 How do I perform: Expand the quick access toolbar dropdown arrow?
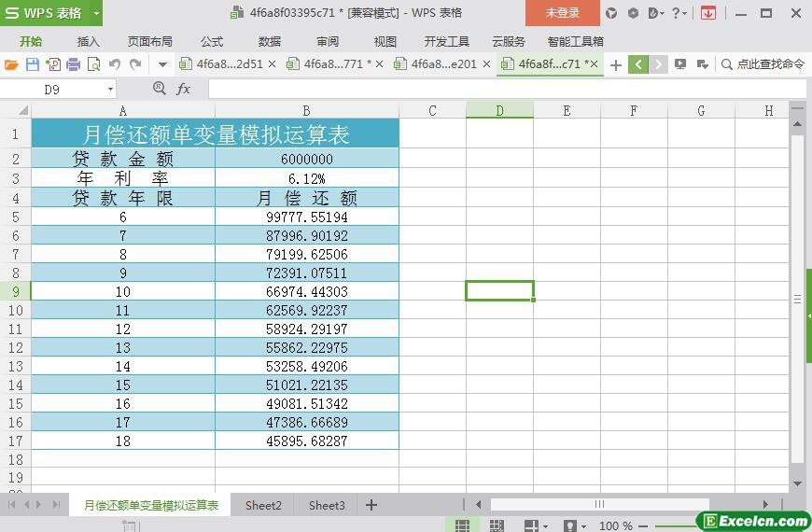click(x=162, y=64)
